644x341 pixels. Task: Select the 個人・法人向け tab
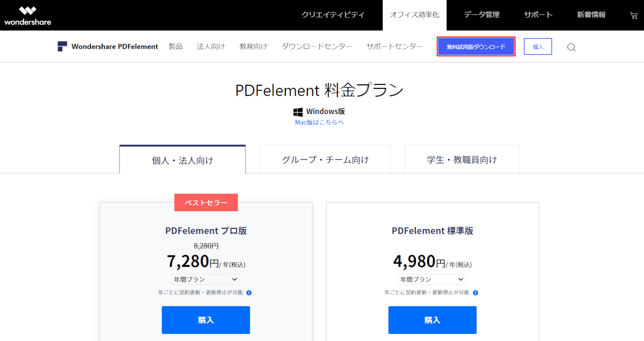(x=182, y=161)
